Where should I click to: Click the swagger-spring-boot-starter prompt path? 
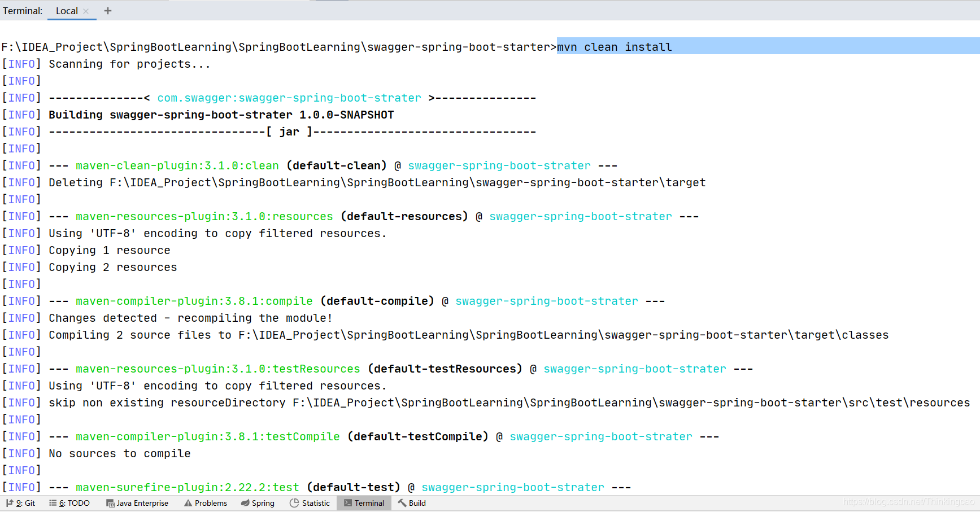pos(279,47)
